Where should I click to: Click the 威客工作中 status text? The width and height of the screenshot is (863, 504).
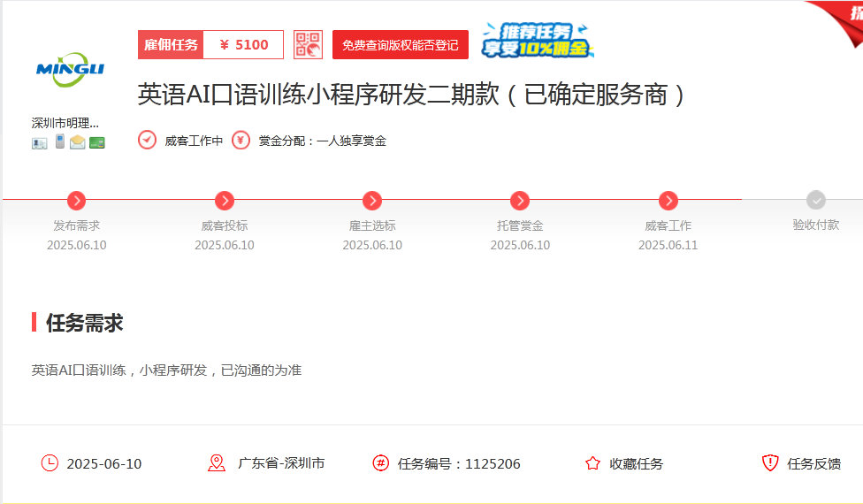(x=194, y=141)
